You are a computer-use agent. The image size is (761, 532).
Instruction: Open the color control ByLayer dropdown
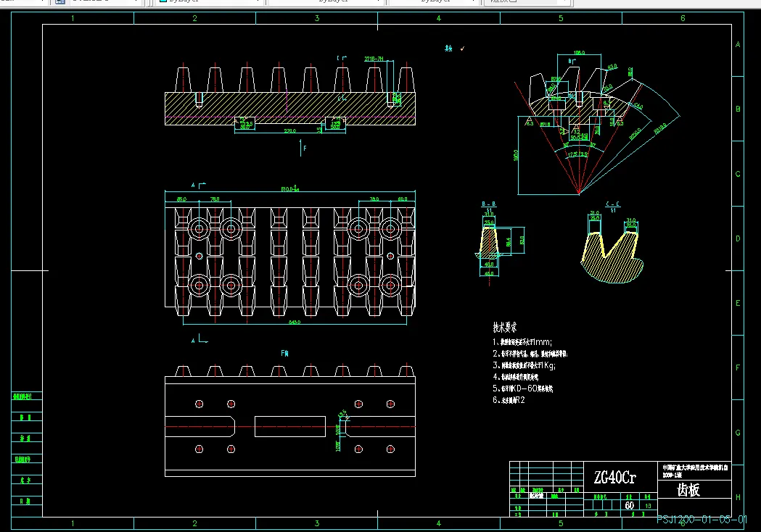coord(207,2)
